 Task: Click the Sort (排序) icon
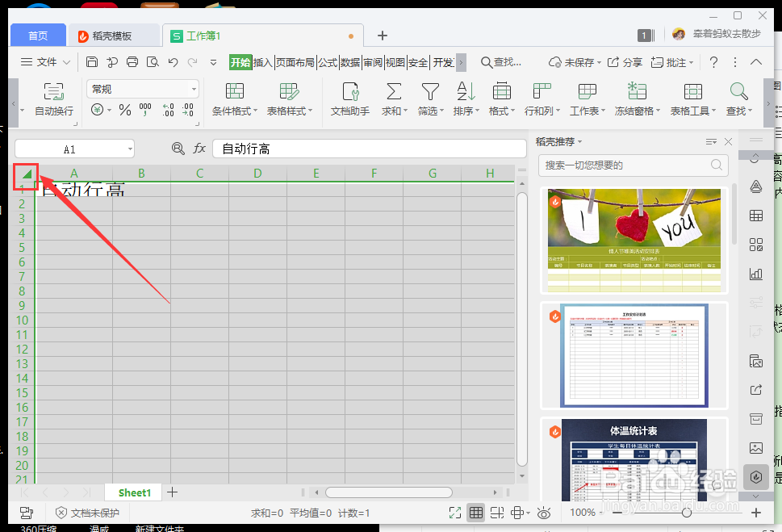pyautogui.click(x=466, y=91)
